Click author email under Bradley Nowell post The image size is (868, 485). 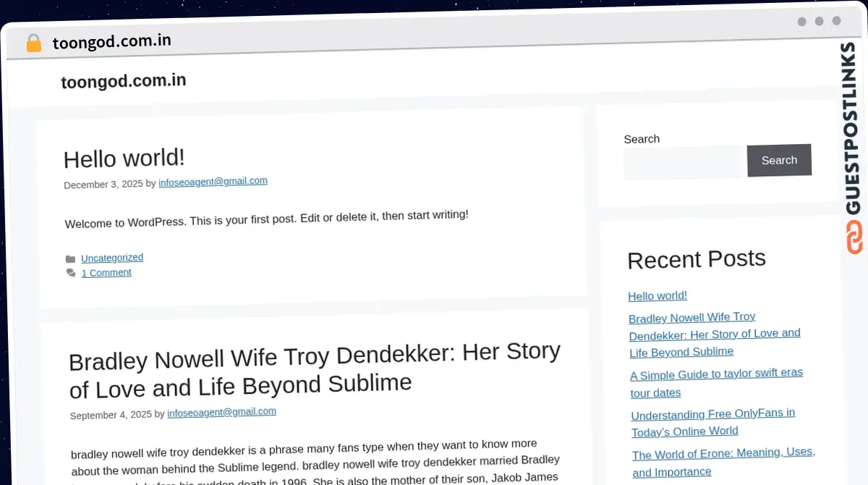[222, 413]
